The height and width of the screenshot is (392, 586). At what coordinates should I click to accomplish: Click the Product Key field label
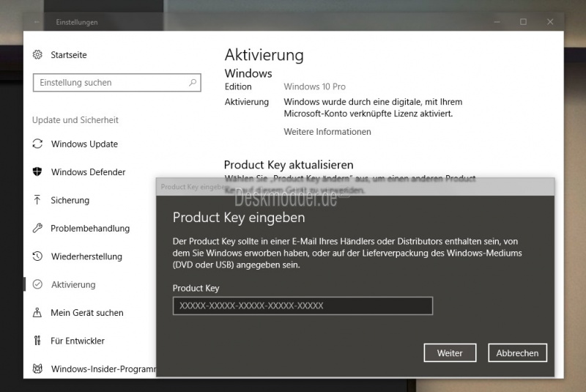196,288
